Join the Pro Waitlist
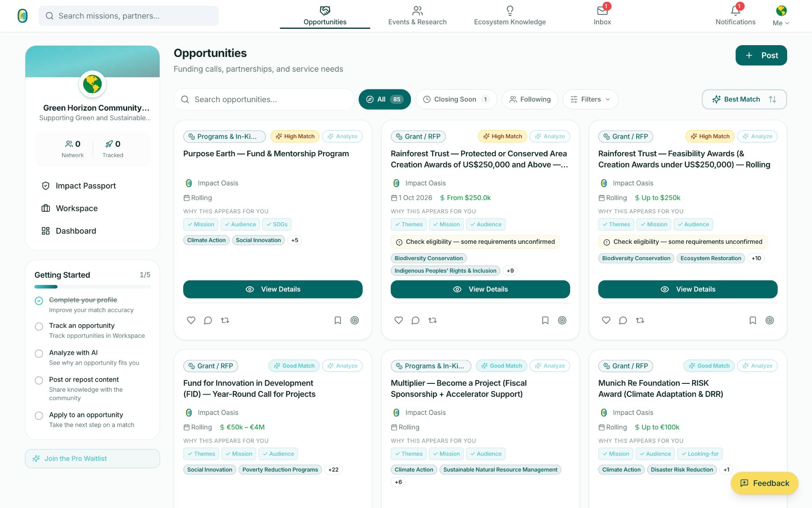812x508 pixels. [x=92, y=458]
